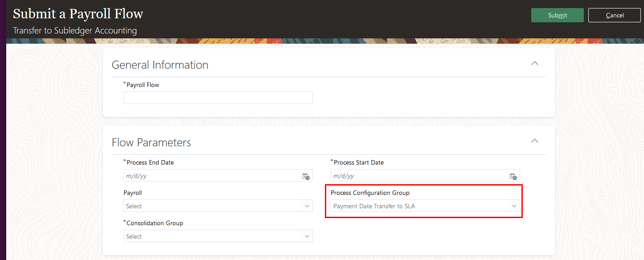Cancel the payroll flow submission
Image resolution: width=644 pixels, height=260 pixels.
[615, 15]
